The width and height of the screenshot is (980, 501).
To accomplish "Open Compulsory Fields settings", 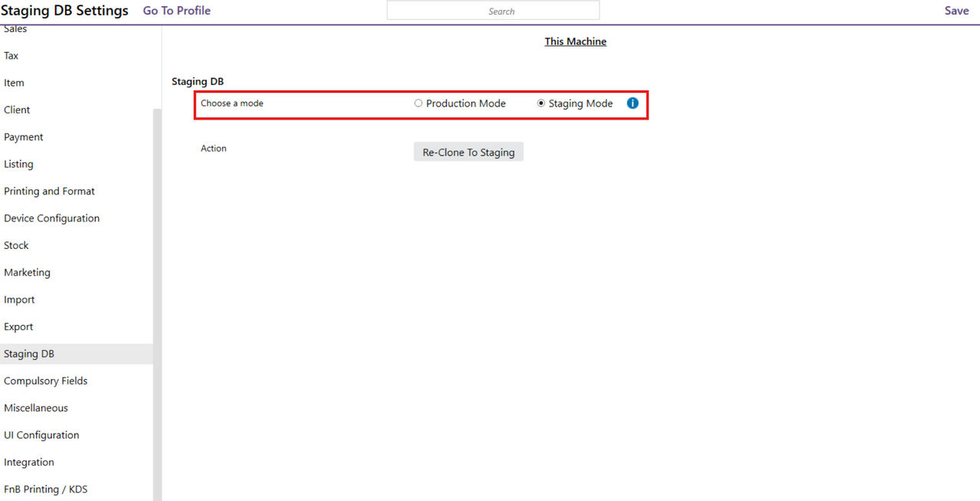I will [45, 381].
